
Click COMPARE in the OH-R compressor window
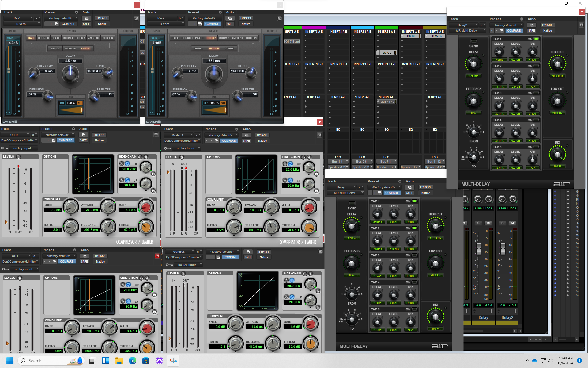tap(66, 140)
